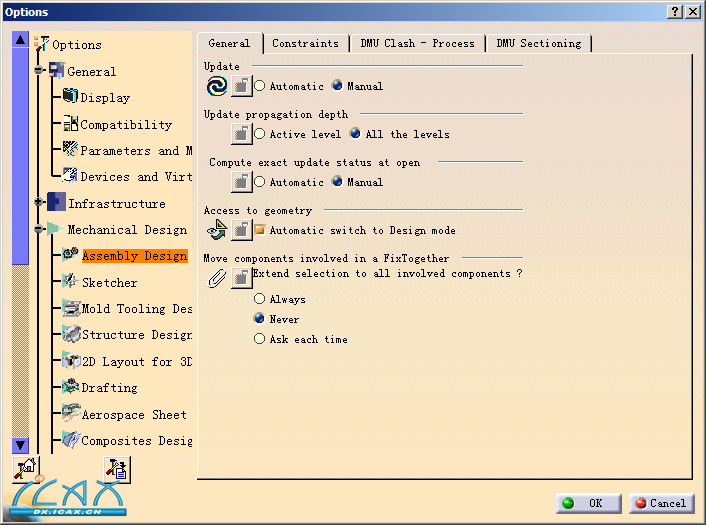The image size is (706, 525).
Task: Select Compatibility under General
Action: point(126,124)
